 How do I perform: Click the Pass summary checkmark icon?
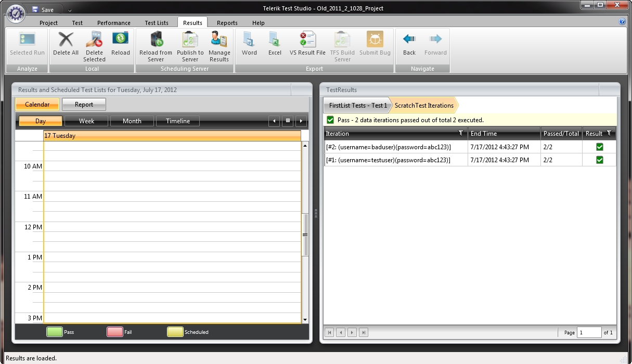pyautogui.click(x=330, y=120)
